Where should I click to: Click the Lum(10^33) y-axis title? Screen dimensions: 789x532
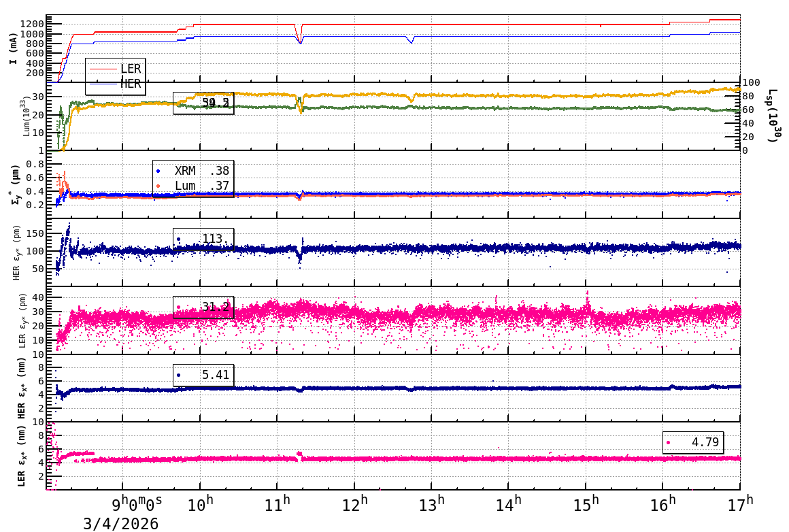click(26, 116)
